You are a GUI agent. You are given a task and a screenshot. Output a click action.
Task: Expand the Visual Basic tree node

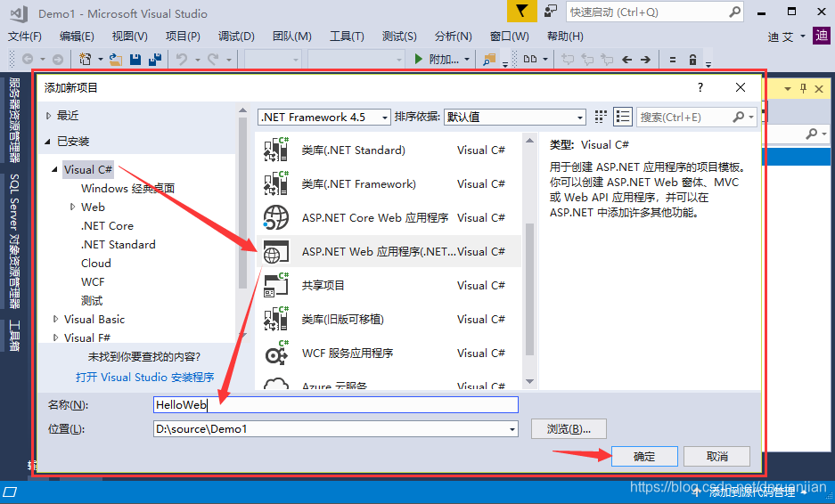coord(55,320)
